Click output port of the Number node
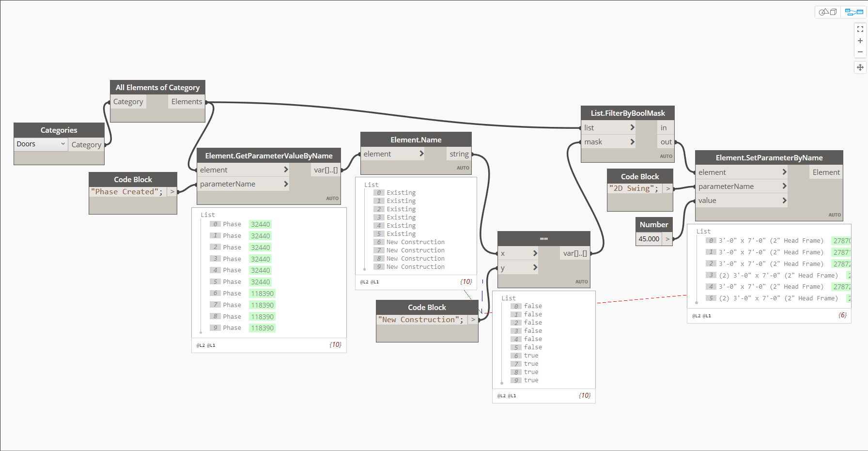 pos(667,239)
